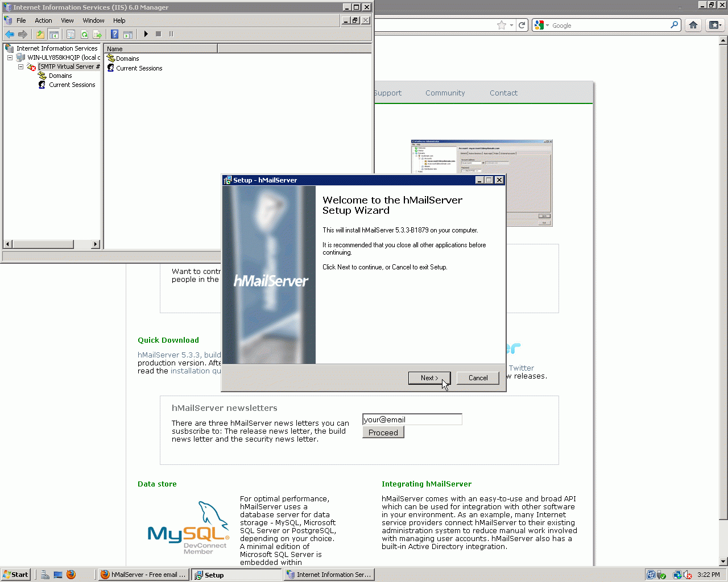Open the Contact tab on hMailServer site

[503, 93]
